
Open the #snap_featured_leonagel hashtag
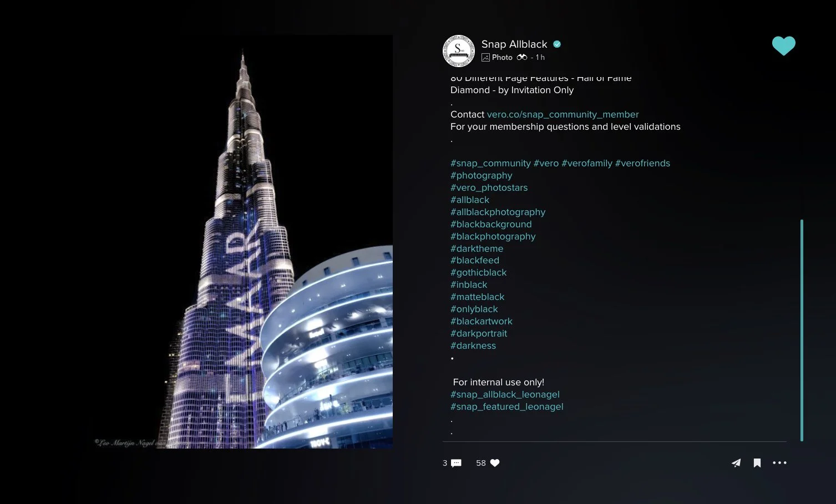tap(506, 406)
